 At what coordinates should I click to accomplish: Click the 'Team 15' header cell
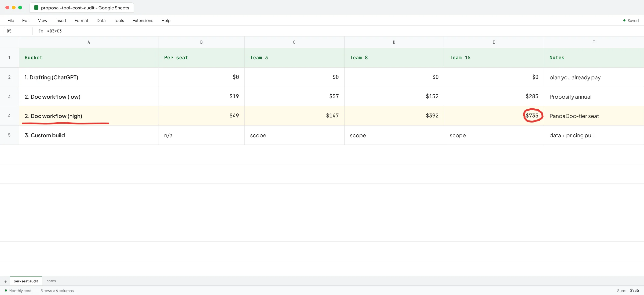(494, 58)
